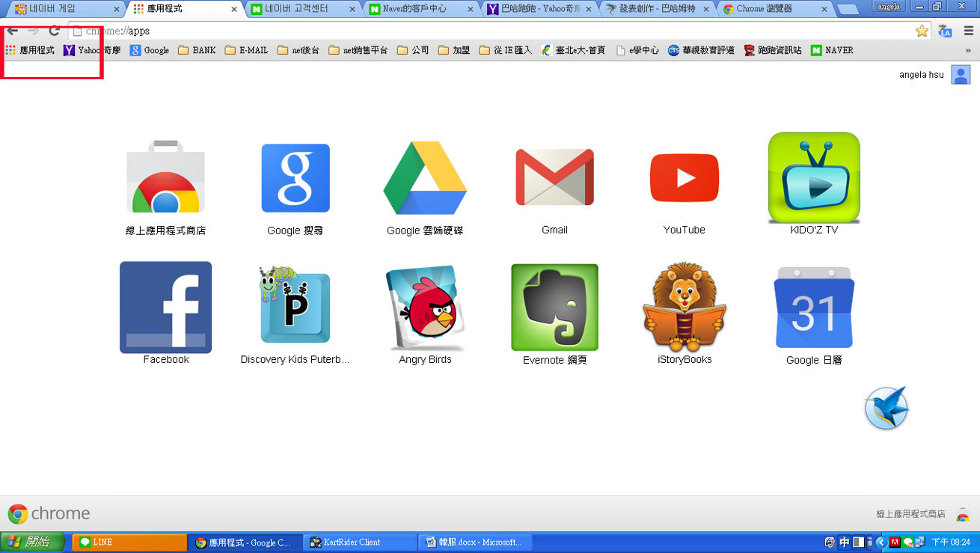Open the iStoryBooks app
Viewport: 980px width, 553px height.
tap(684, 307)
